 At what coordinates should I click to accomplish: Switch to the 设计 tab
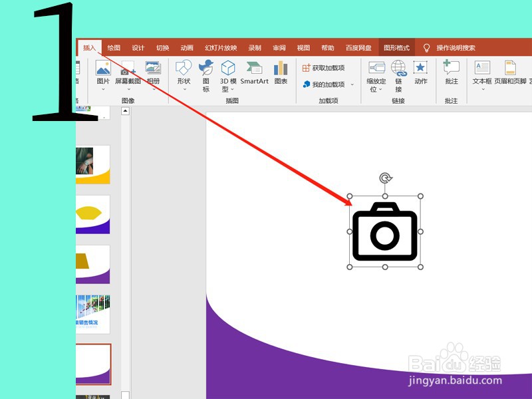click(138, 48)
